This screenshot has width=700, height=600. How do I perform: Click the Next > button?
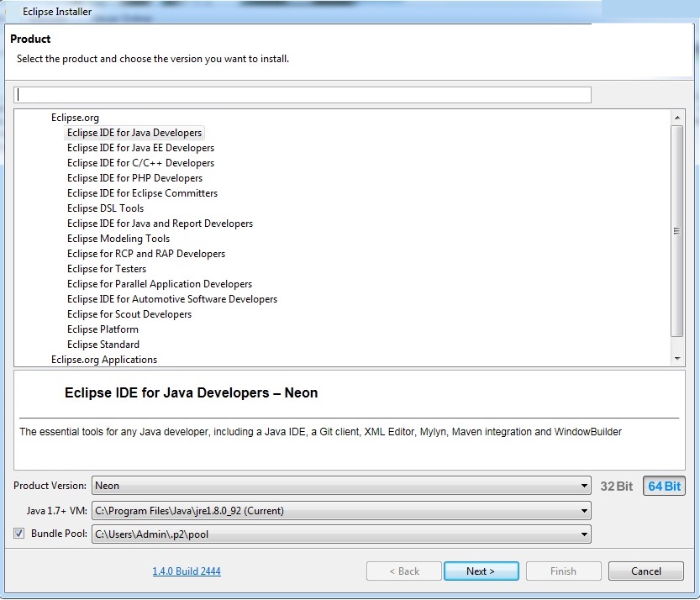pos(482,571)
